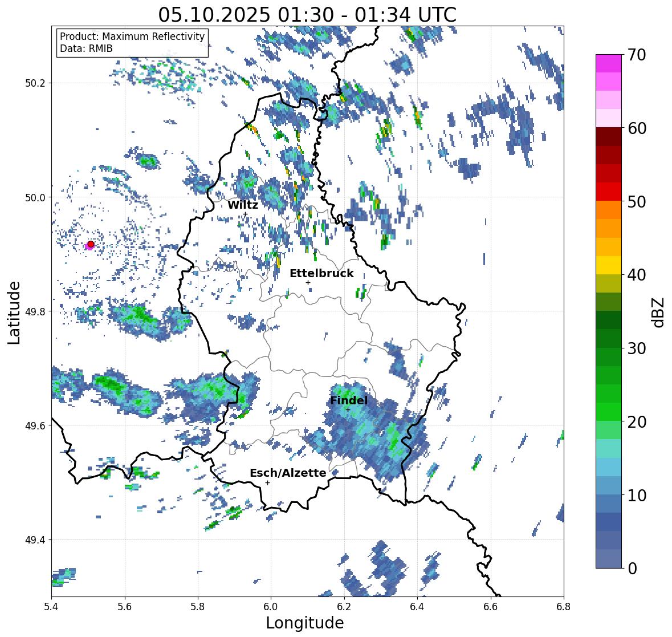Click the Ettelbruck city label
The width and height of the screenshot is (672, 637).
(x=321, y=274)
